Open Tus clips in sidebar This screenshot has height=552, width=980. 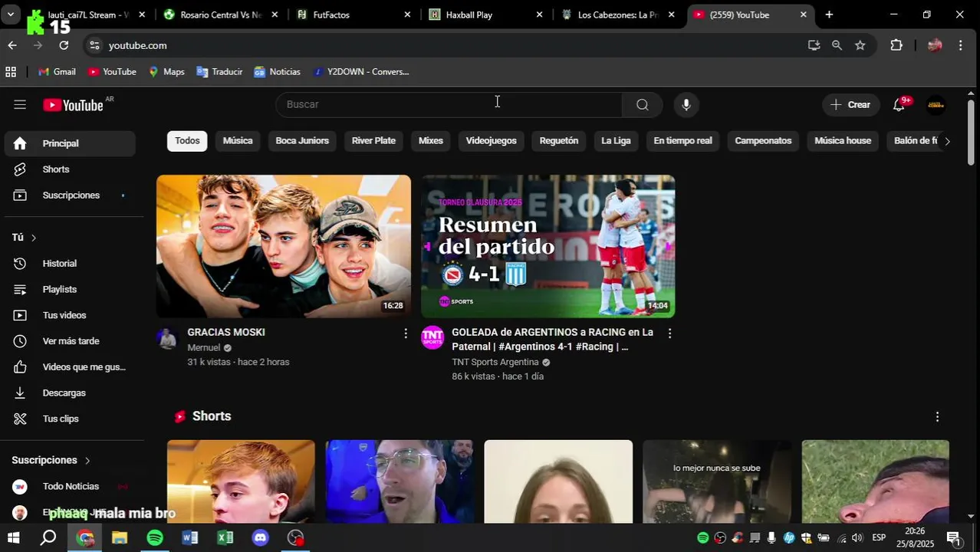(x=70, y=419)
